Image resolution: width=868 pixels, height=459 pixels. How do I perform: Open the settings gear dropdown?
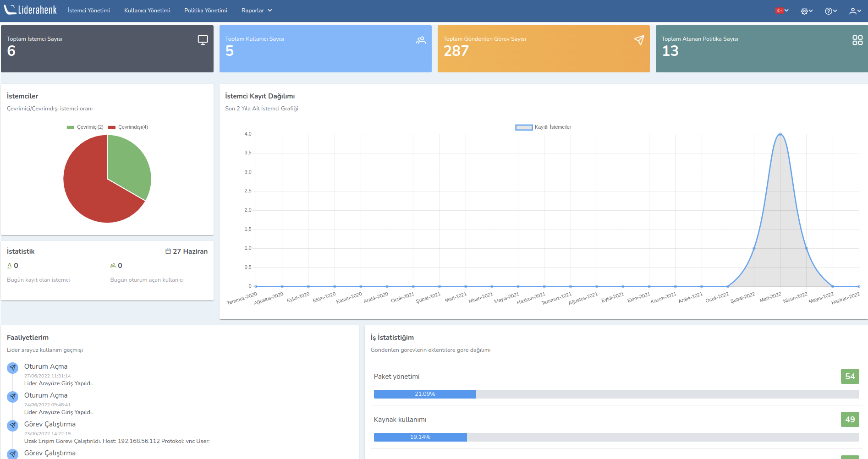coord(807,11)
